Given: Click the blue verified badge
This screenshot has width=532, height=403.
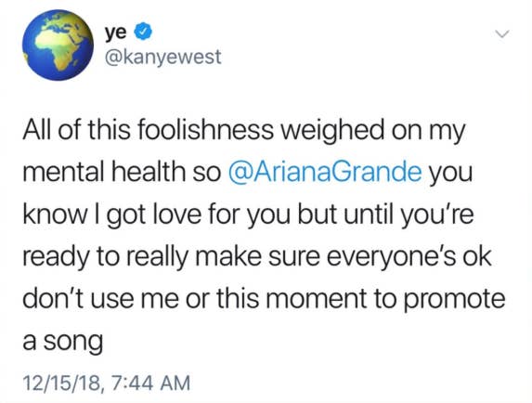Looking at the screenshot, I should pos(143,32).
